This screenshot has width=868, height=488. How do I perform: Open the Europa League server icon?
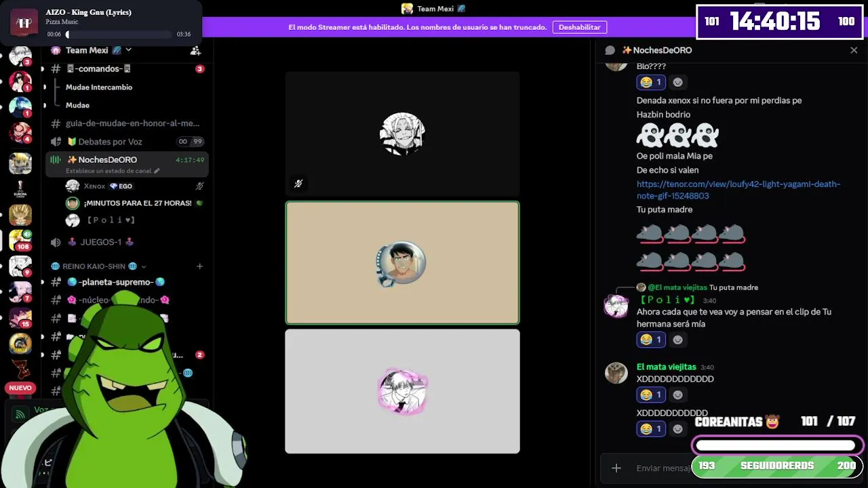point(20,189)
